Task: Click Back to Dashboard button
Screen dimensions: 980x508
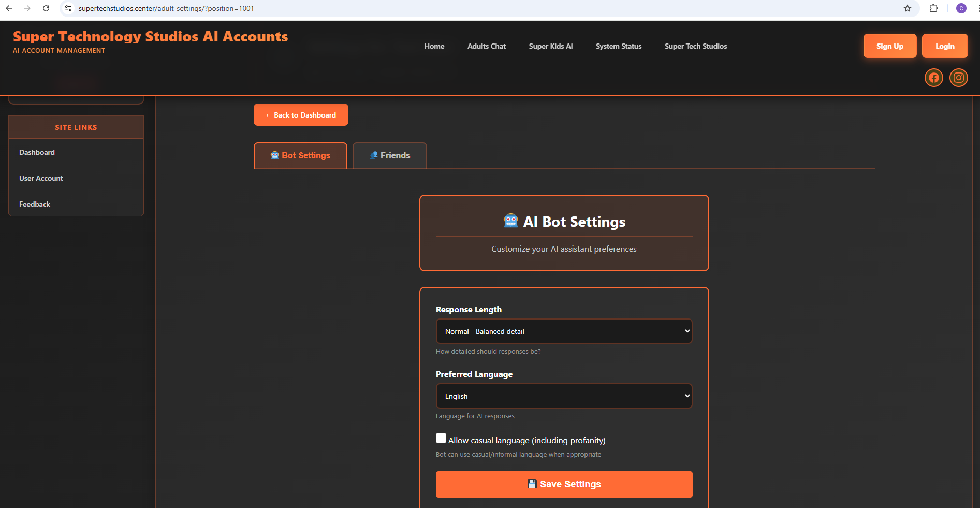Action: (301, 115)
